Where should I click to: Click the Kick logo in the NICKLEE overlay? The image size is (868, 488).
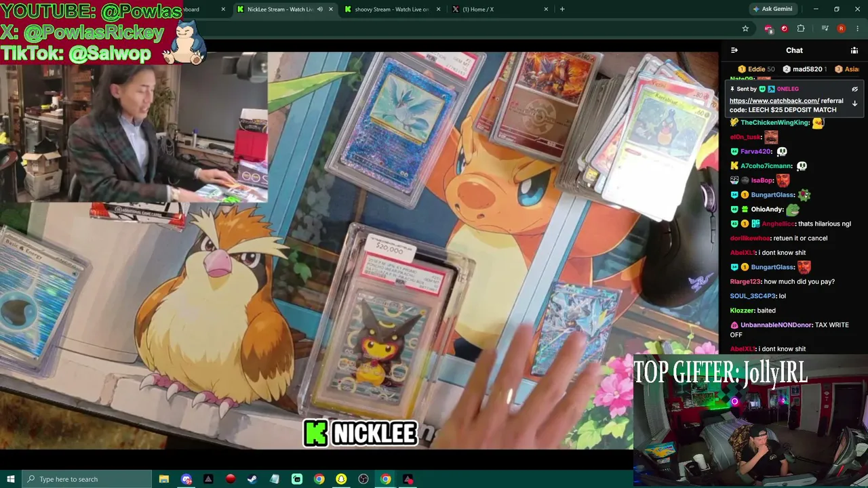click(316, 434)
